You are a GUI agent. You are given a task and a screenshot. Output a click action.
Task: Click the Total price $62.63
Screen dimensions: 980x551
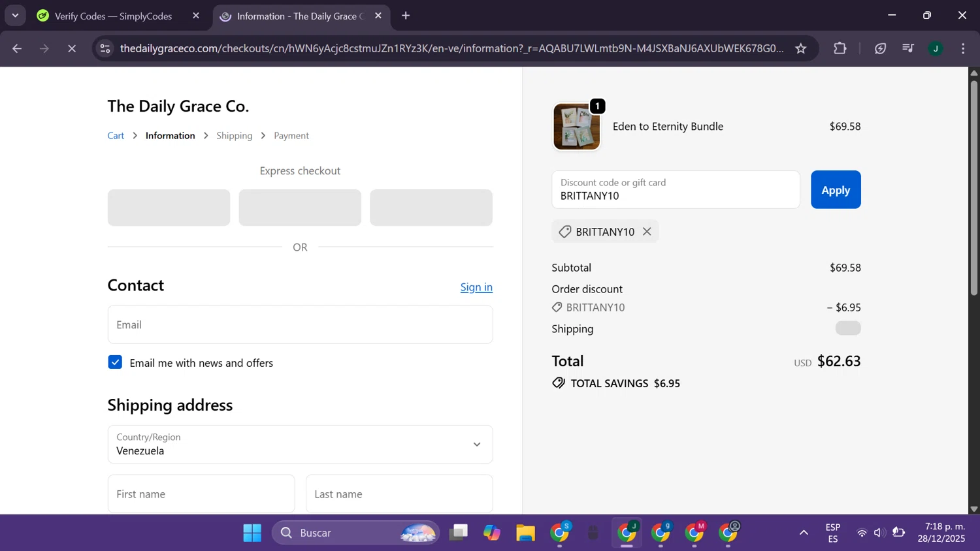tap(839, 362)
